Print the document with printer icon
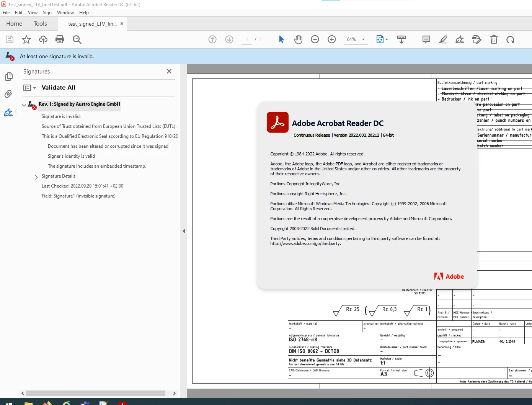 [60, 39]
